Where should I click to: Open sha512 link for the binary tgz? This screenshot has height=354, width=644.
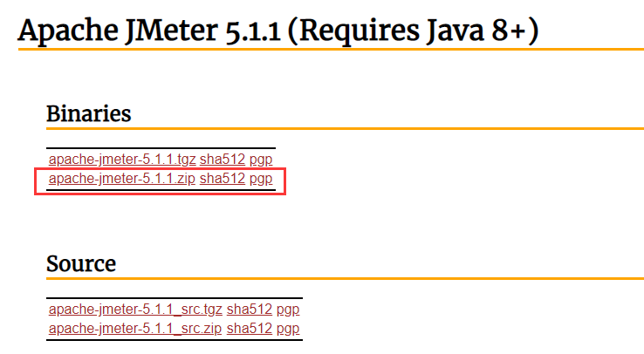coord(223,160)
